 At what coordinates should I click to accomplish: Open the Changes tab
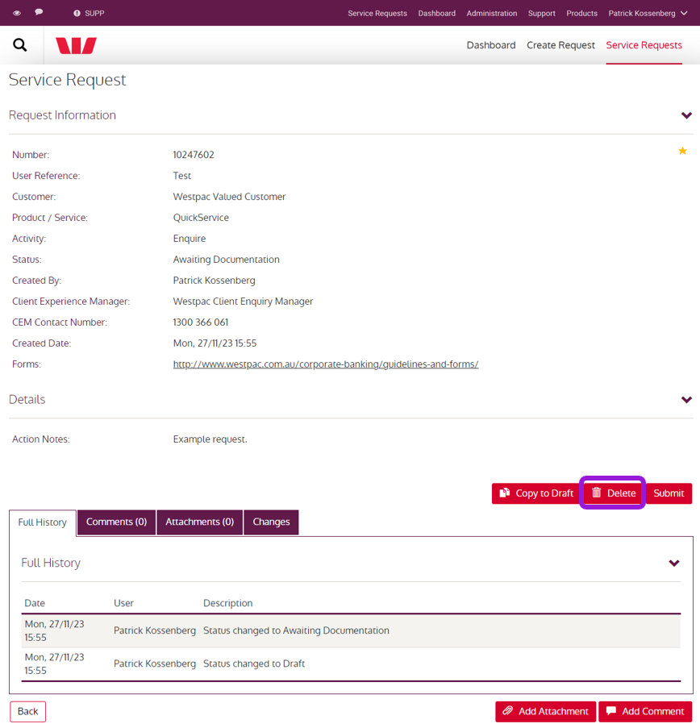click(x=271, y=522)
